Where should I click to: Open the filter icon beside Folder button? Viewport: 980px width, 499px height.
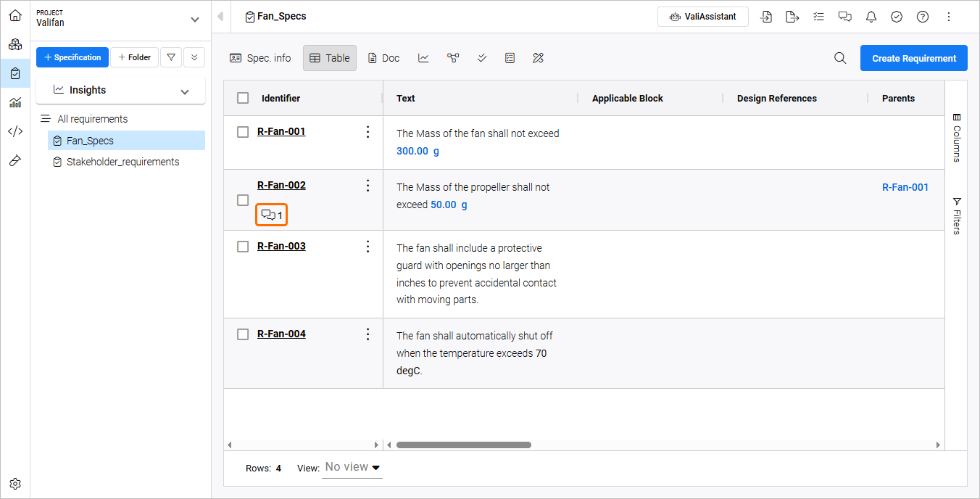coord(170,57)
